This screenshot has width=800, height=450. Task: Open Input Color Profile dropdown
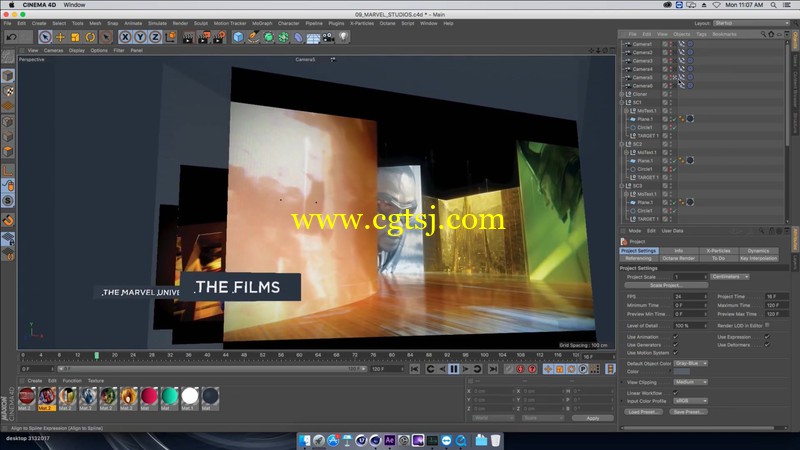pos(691,401)
